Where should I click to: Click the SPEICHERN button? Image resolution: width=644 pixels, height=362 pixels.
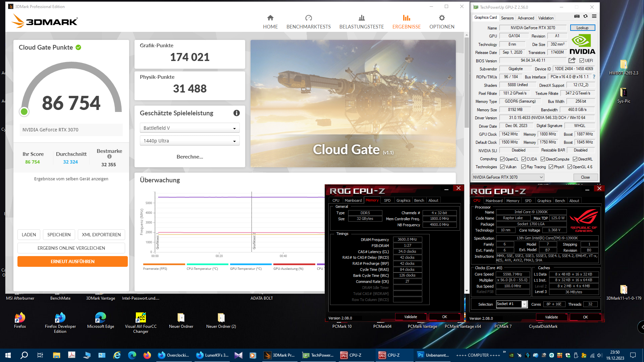(x=59, y=235)
